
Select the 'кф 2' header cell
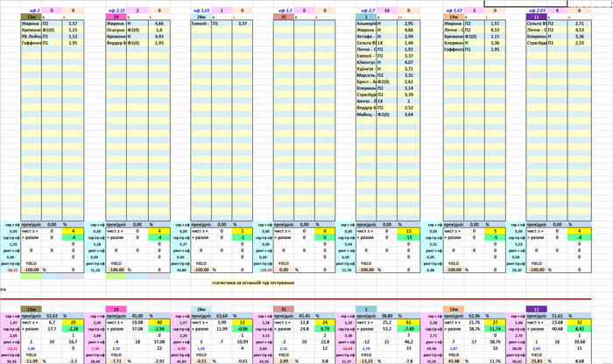pos(31,10)
